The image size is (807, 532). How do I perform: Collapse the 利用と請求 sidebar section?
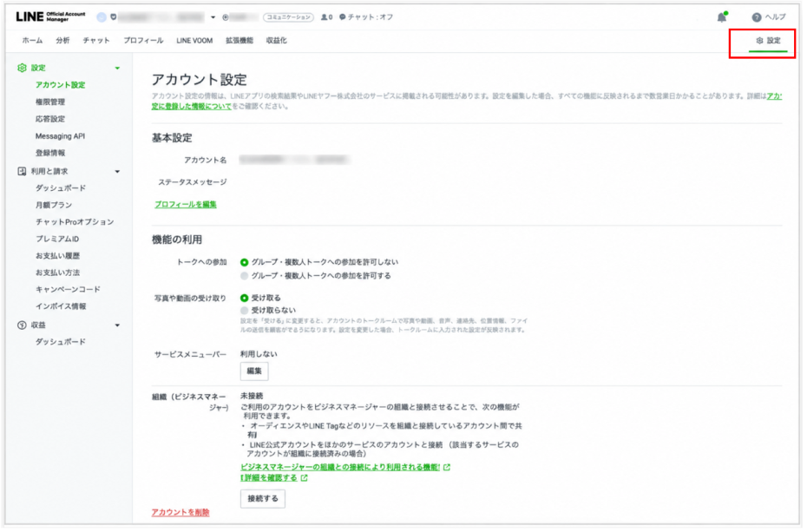coord(117,172)
